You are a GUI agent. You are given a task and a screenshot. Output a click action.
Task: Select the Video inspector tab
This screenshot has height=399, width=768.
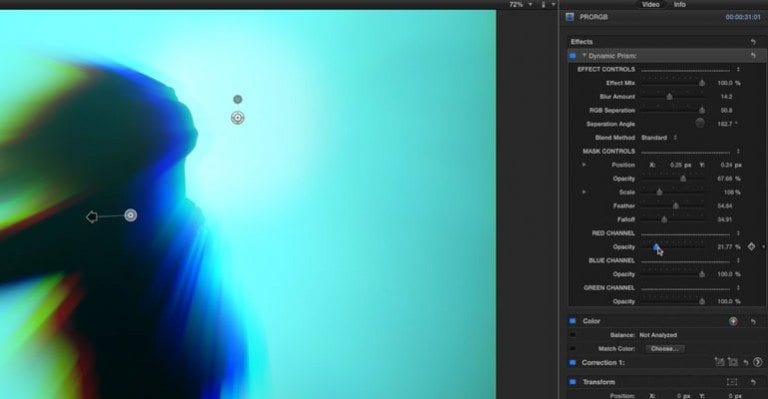point(650,4)
